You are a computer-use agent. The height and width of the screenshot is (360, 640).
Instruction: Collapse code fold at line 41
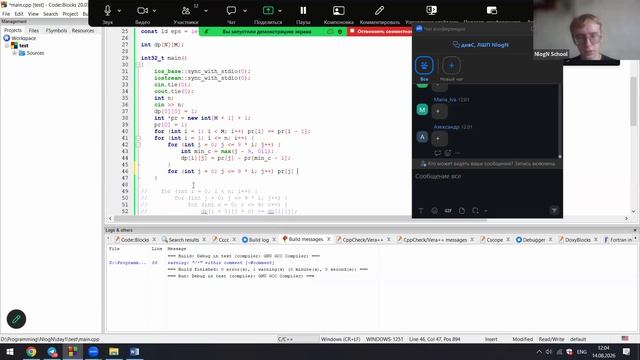click(138, 138)
